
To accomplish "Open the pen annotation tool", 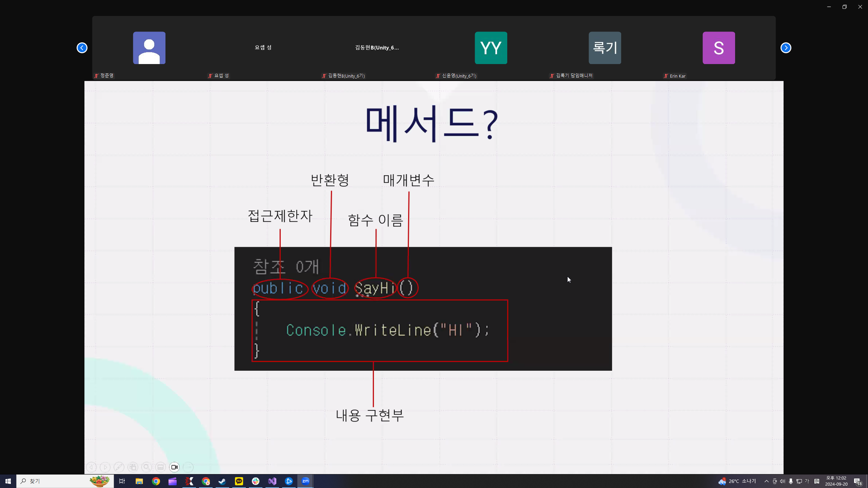I will pos(119,467).
